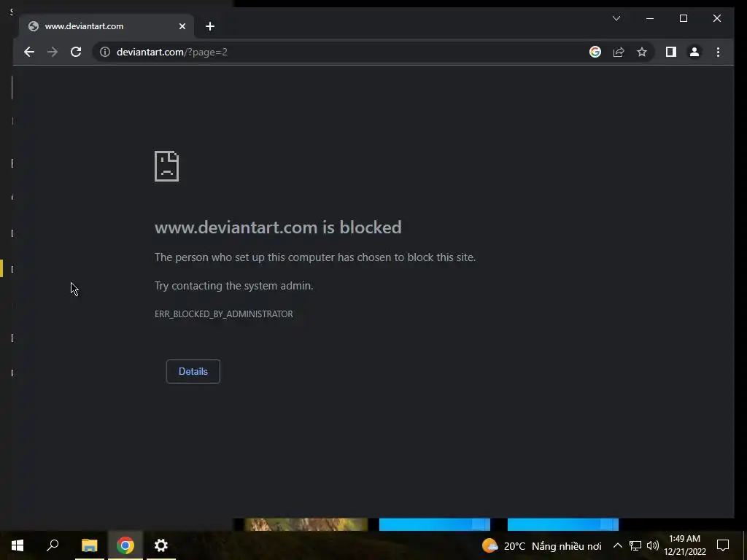This screenshot has width=747, height=560.
Task: Open the network status tray icon
Action: coord(635,545)
